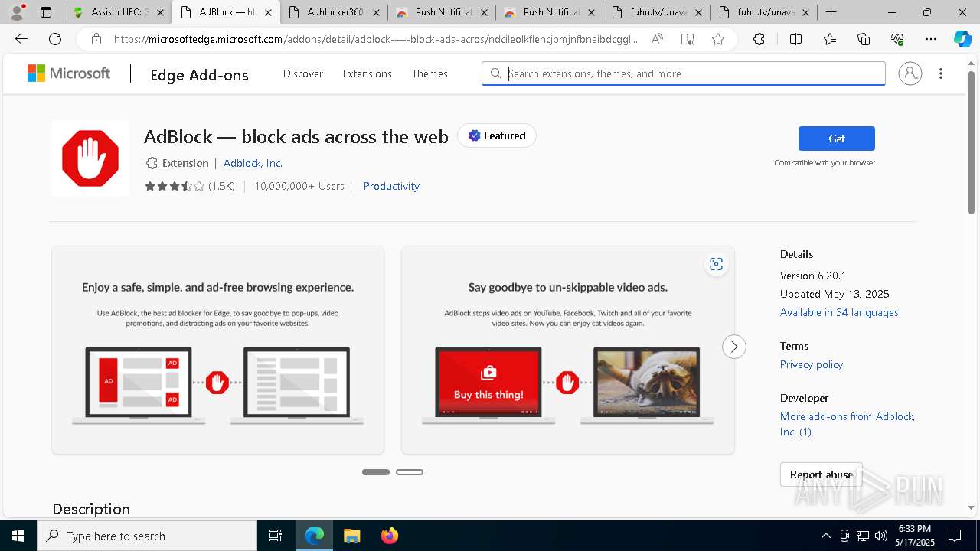
Task: Open the network icon in the system tray
Action: pyautogui.click(x=863, y=536)
